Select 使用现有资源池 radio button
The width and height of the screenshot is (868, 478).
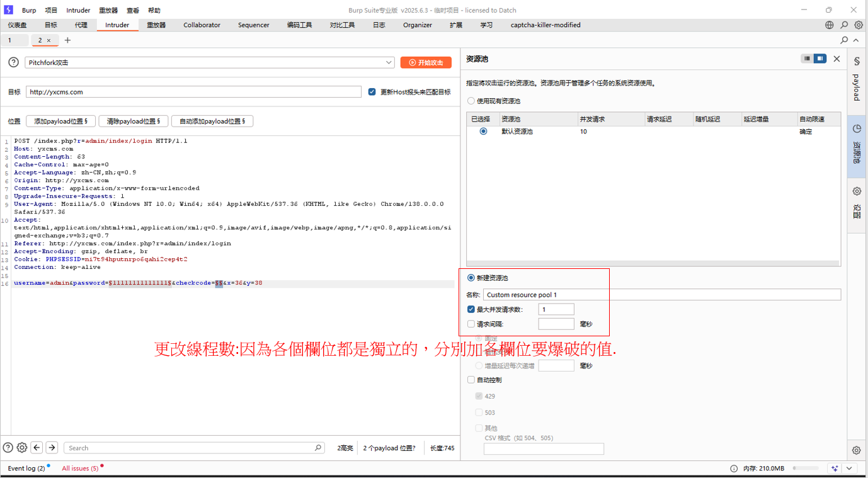pos(471,101)
